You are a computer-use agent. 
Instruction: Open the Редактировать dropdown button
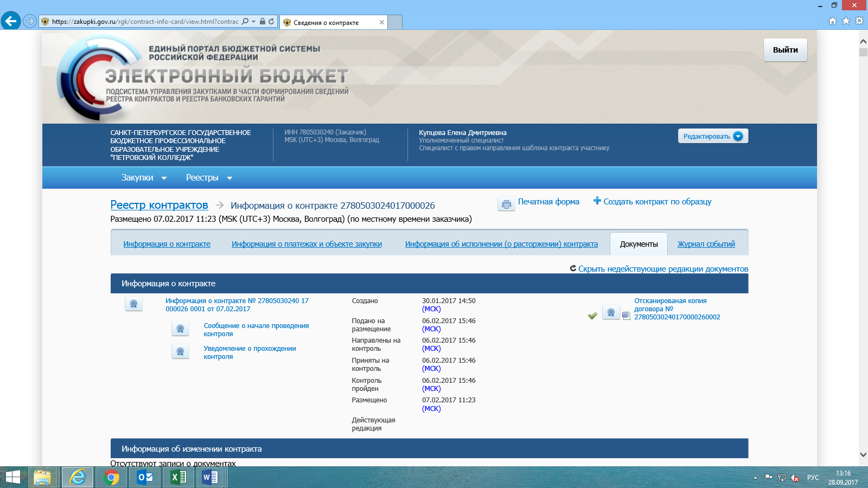712,136
